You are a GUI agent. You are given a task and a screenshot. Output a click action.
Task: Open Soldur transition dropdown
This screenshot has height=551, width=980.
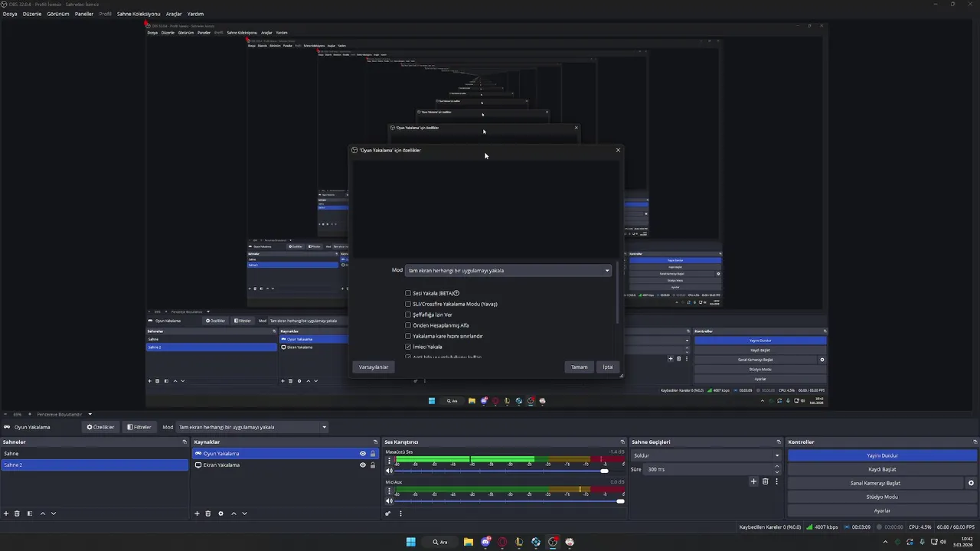click(x=706, y=455)
